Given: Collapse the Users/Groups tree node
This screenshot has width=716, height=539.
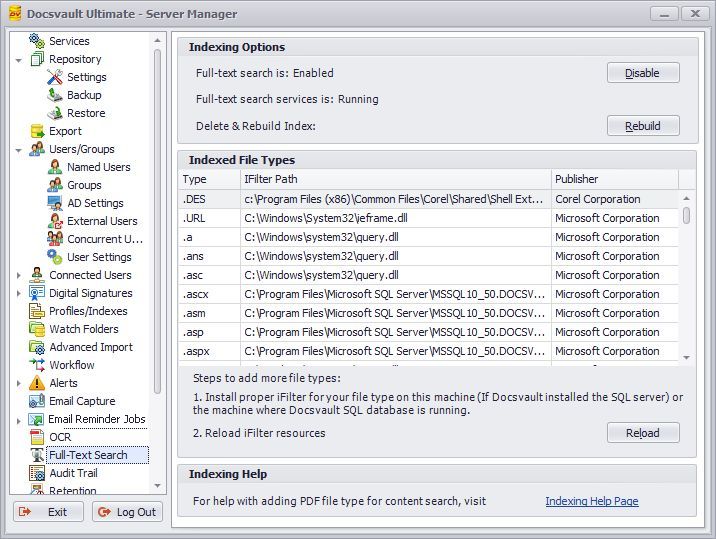Looking at the screenshot, I should pyautogui.click(x=19, y=150).
